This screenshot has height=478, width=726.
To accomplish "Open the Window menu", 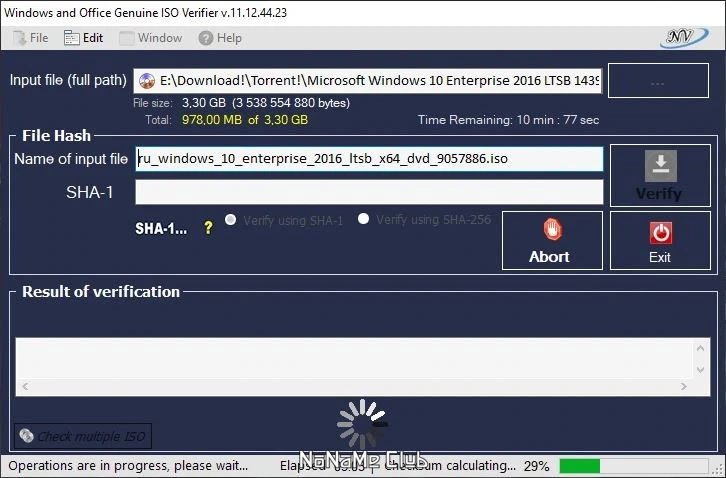I will (x=150, y=38).
